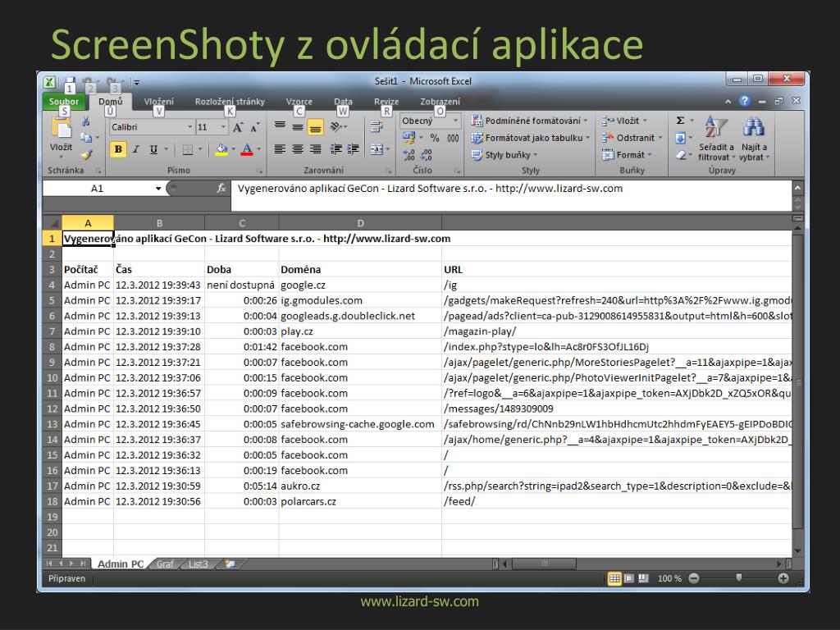Open Formátovat jako tabulku dropdown
The width and height of the screenshot is (840, 630).
(531, 138)
